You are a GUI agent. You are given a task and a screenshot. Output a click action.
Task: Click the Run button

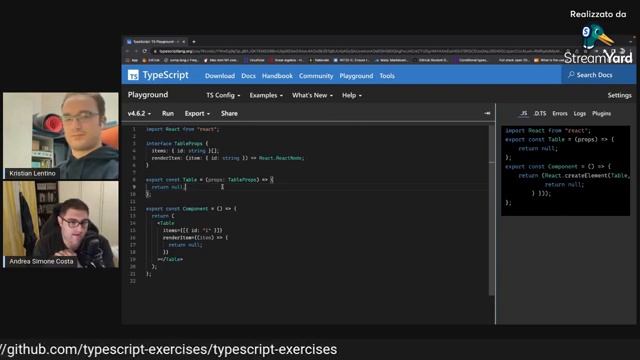click(168, 113)
